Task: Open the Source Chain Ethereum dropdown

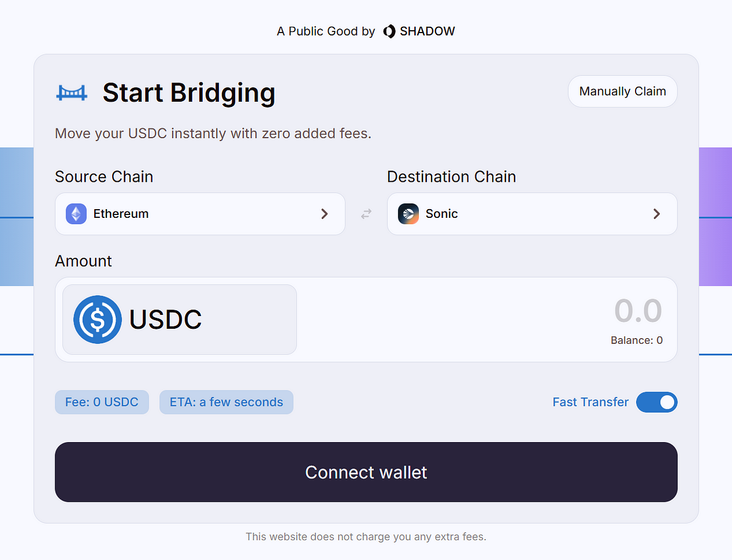Action: [200, 214]
